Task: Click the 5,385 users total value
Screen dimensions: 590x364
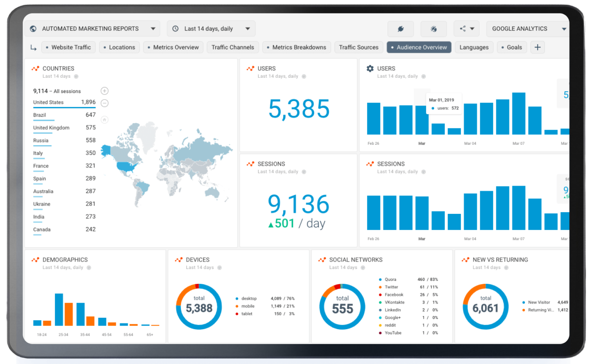Action: coord(299,109)
